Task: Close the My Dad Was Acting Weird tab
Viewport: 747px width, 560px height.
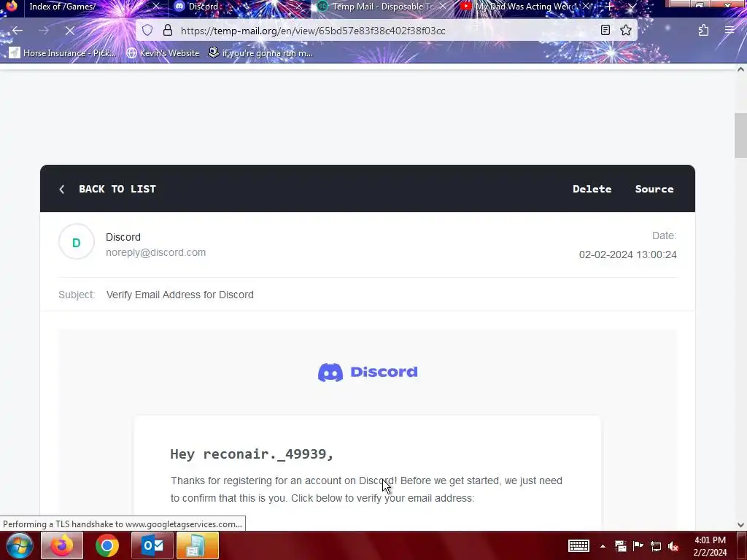Action: (x=587, y=6)
